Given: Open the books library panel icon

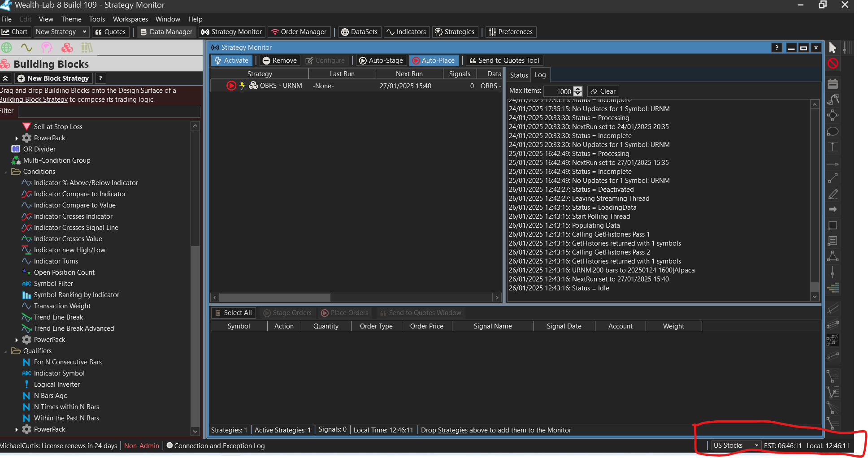Looking at the screenshot, I should [x=87, y=48].
